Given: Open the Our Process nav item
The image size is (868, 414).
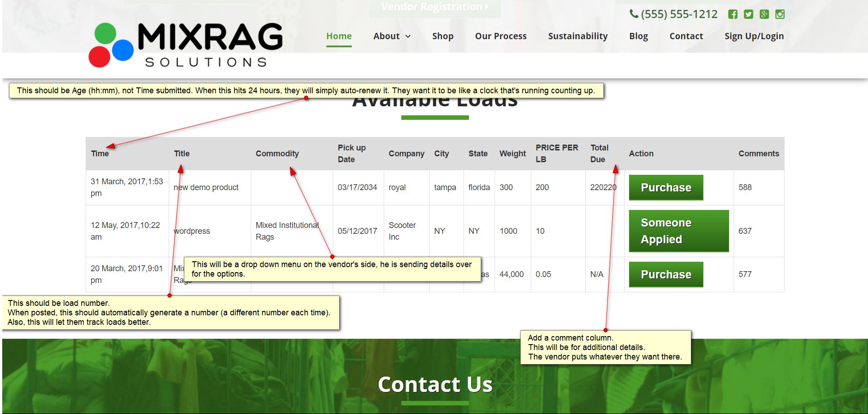Looking at the screenshot, I should (501, 36).
